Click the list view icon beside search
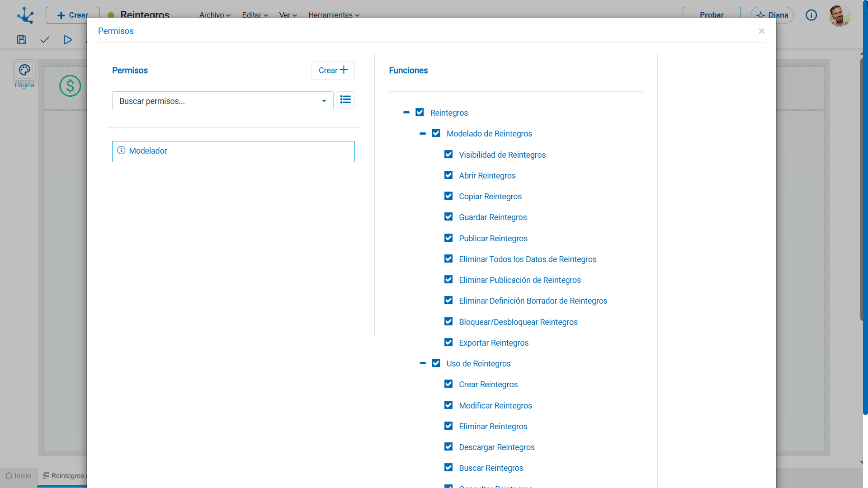The image size is (868, 488). 345,99
